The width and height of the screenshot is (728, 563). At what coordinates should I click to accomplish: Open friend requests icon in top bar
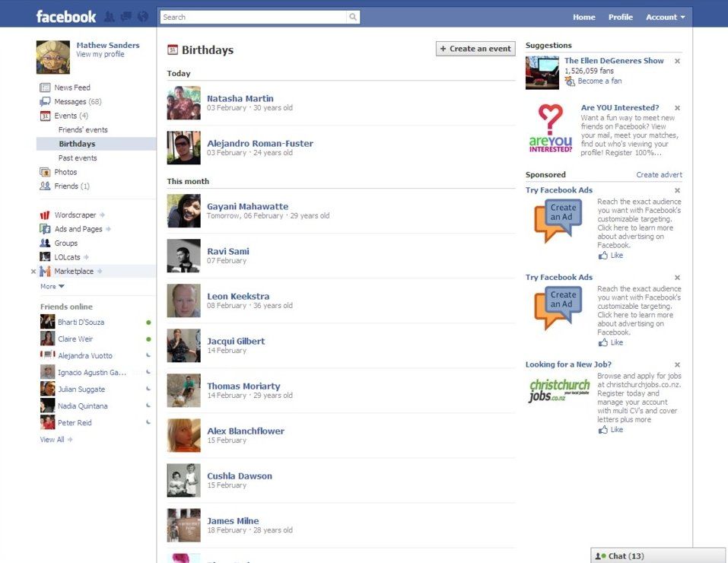[x=109, y=17]
